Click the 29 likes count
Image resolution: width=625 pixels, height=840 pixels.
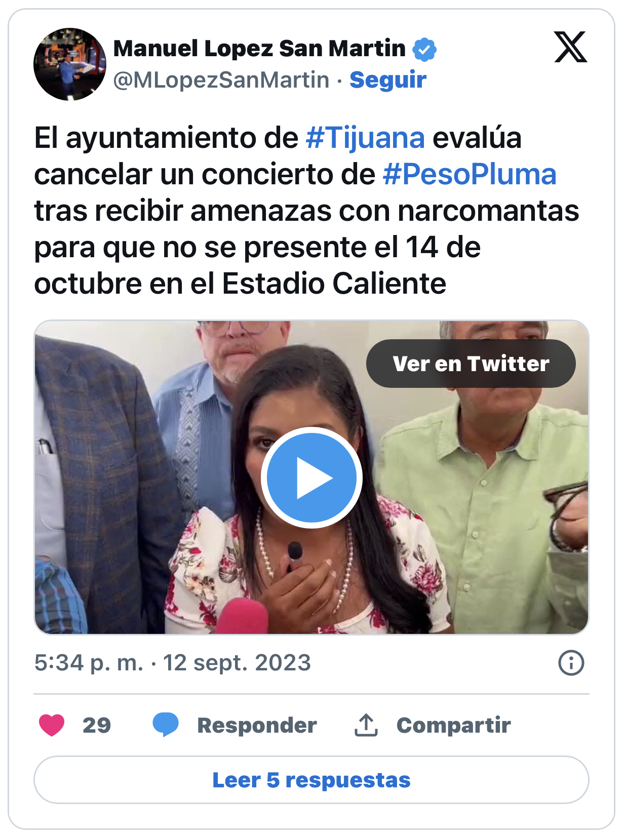tap(97, 725)
